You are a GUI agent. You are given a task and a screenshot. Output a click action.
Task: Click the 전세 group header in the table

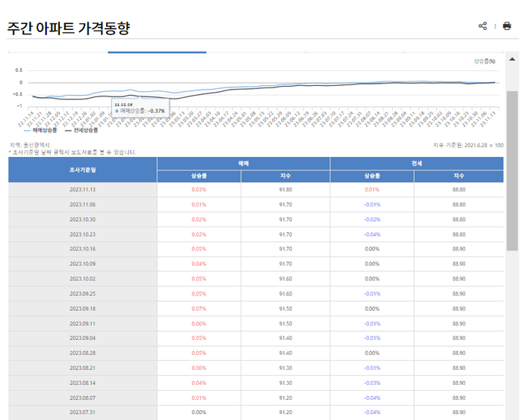pyautogui.click(x=416, y=162)
